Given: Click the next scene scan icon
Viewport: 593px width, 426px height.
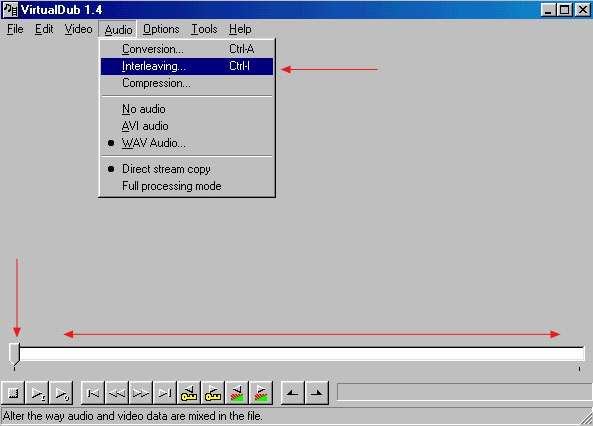Looking at the screenshot, I should click(261, 393).
